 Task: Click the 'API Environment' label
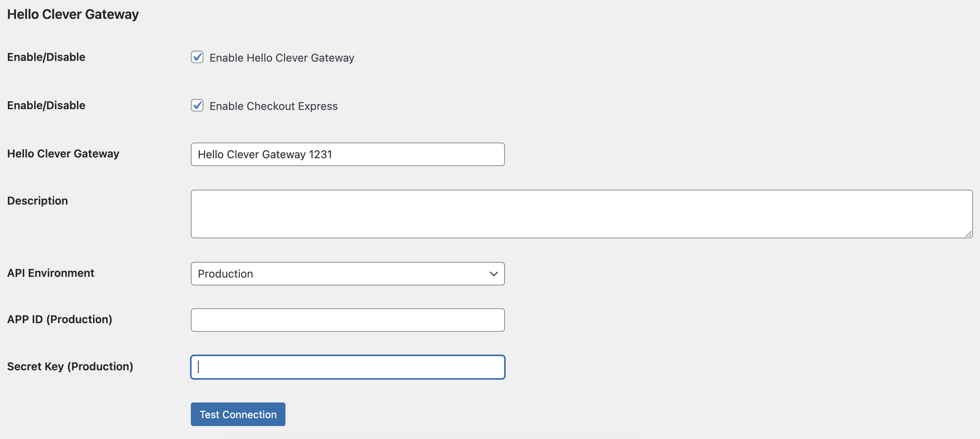click(x=51, y=273)
